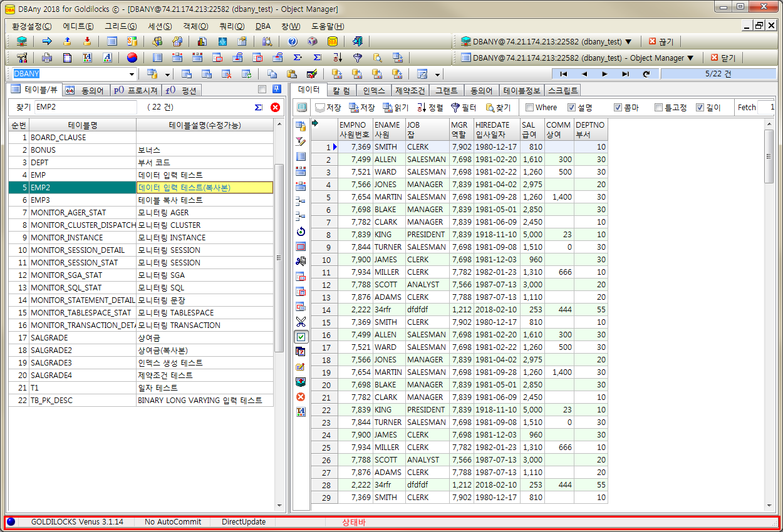
Task: Click the 찾기 table search input field
Action: [86, 107]
